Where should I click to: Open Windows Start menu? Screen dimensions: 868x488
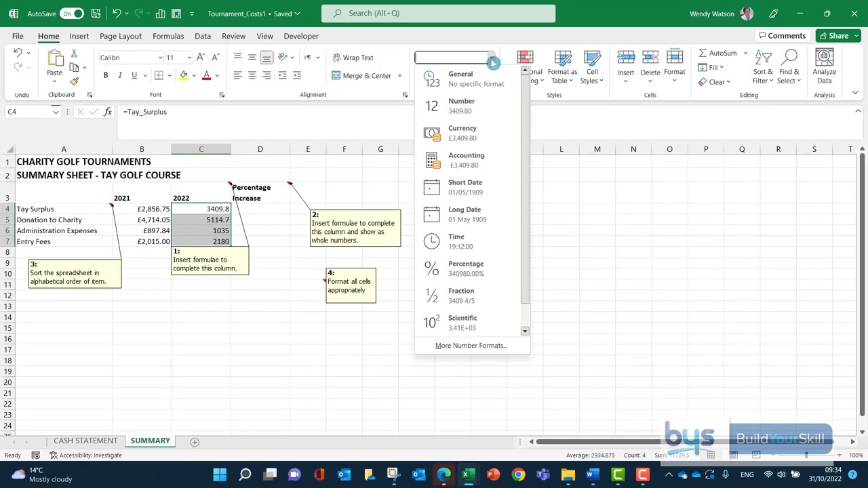click(220, 474)
